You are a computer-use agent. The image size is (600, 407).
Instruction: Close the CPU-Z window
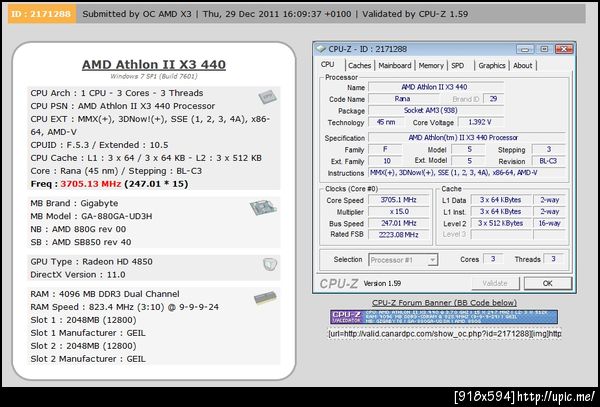click(564, 49)
